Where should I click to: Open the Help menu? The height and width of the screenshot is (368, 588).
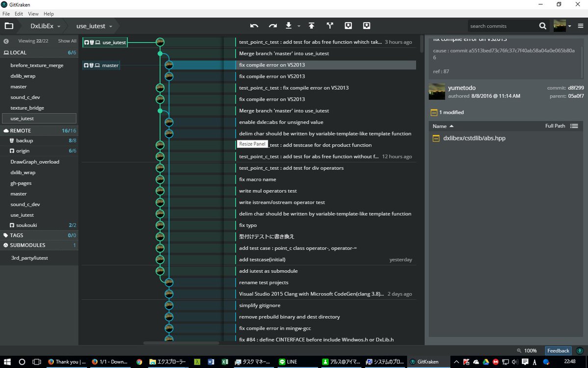[x=49, y=14]
